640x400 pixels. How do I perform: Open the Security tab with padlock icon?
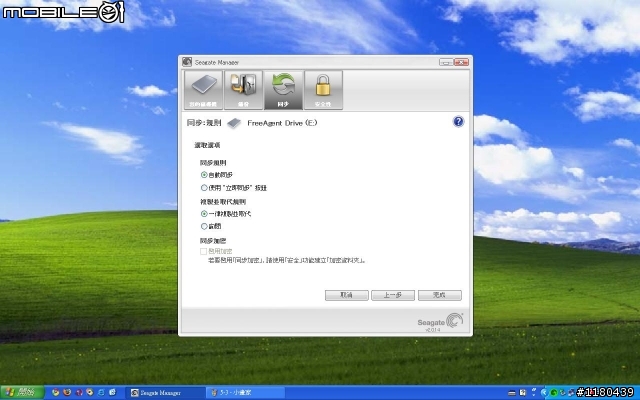tap(323, 90)
